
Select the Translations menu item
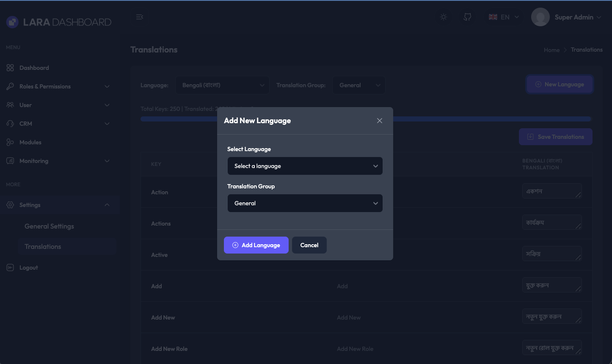43,247
